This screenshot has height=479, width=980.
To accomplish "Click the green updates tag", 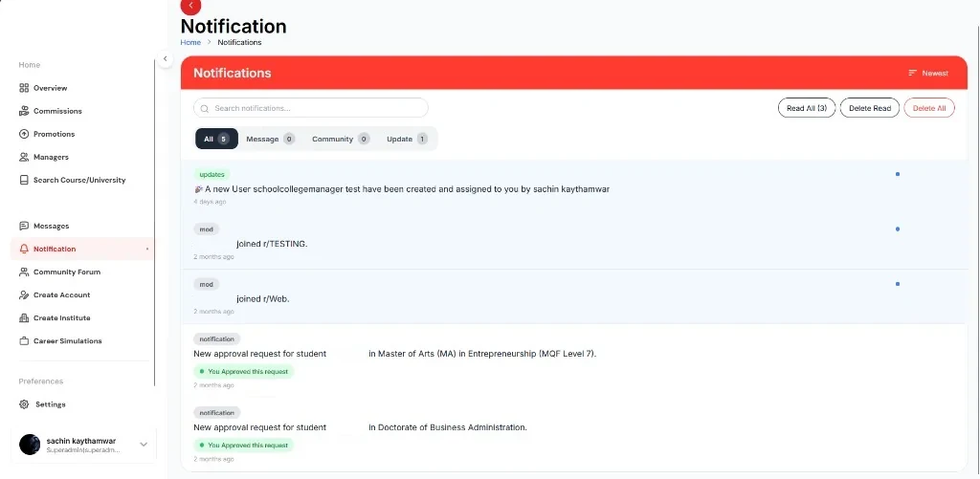I will pyautogui.click(x=212, y=174).
